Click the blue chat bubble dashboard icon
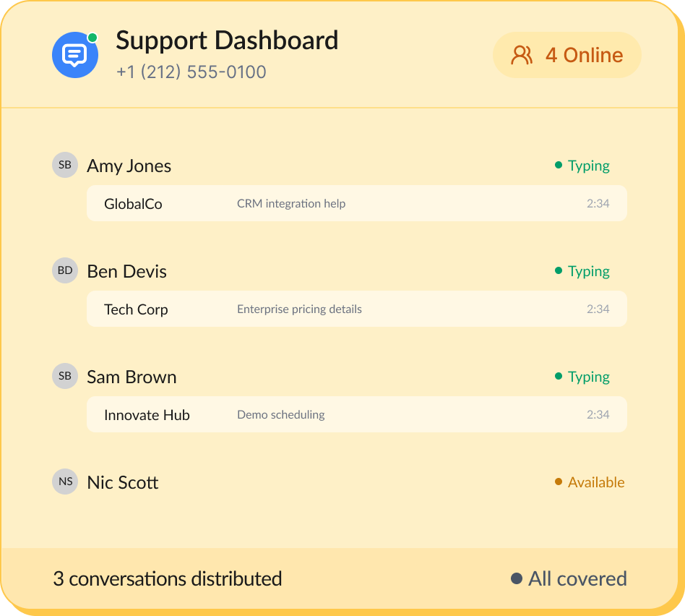Screen dimensions: 685x616 (75, 55)
